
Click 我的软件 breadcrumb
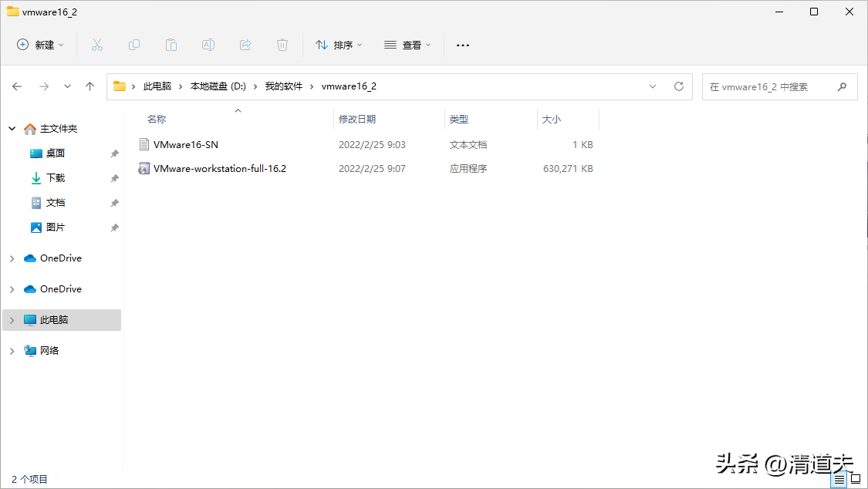[x=284, y=86]
